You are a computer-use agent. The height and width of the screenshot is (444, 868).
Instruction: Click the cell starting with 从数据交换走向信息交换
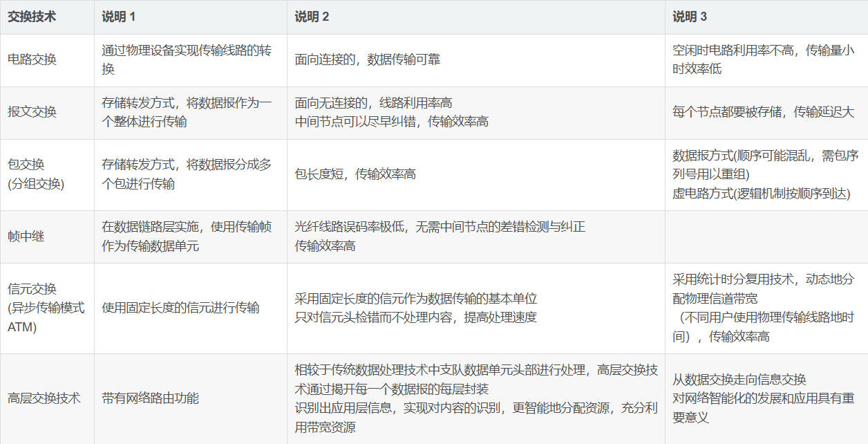(x=763, y=398)
